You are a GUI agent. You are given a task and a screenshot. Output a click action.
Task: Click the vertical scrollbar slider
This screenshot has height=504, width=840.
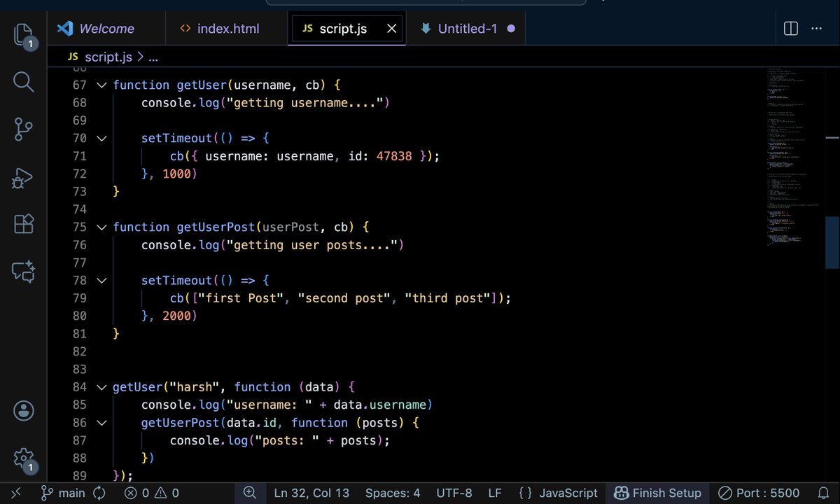point(832,243)
